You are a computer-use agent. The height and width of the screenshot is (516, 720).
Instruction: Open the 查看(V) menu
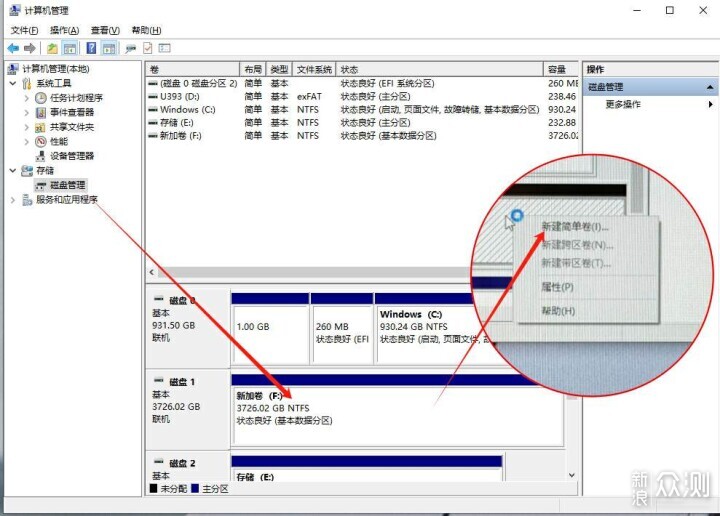[x=105, y=30]
